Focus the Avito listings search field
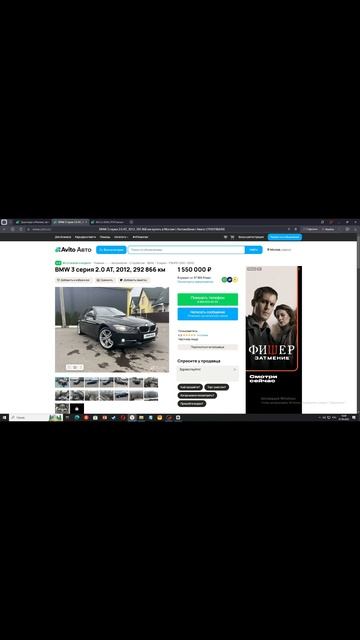The width and height of the screenshot is (360, 640). tap(187, 249)
